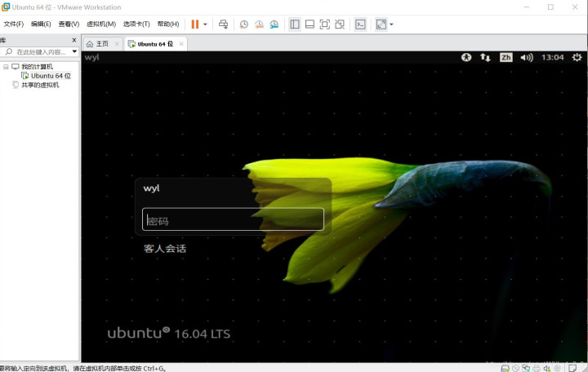Click the sound card status icon
Screen dimensions: 588x372
[x=546, y=368]
